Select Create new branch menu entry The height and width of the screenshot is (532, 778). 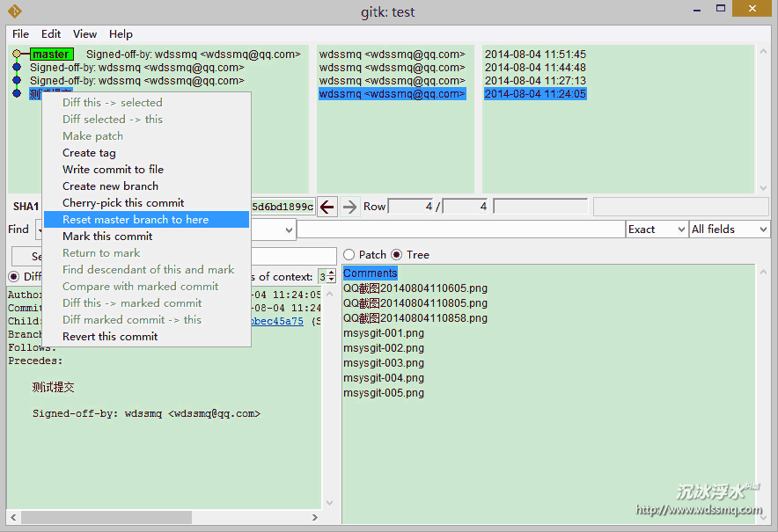(110, 186)
